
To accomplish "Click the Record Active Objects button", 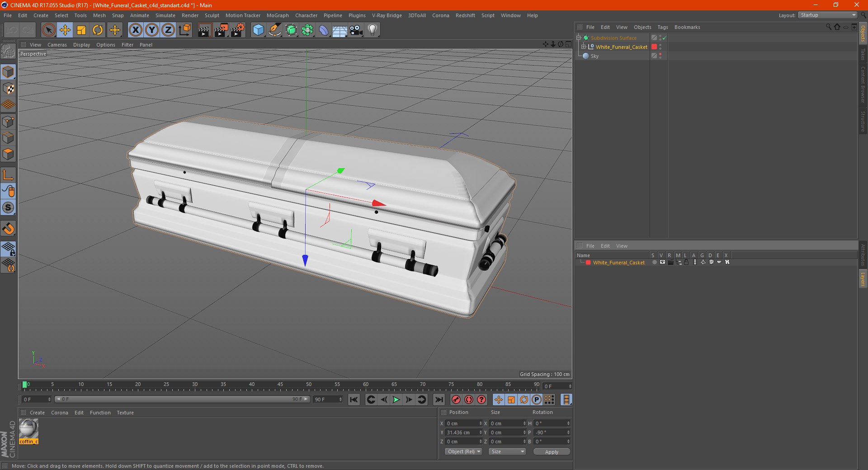I will coord(456,399).
